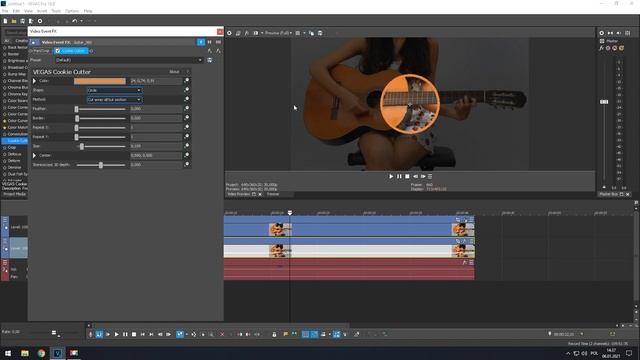Toggle animation keyframe icon for Size row
The width and height of the screenshot is (640, 360).
187,146
